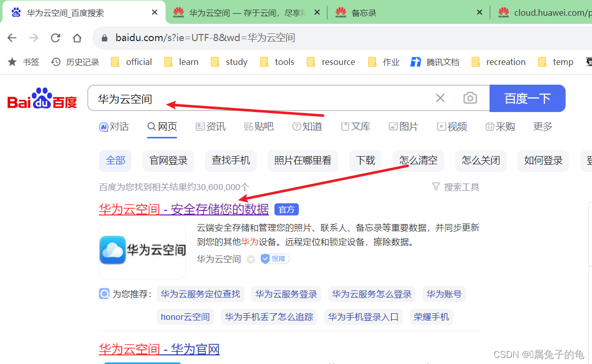Switch to the cloud.huawei.com browser tab
The image size is (592, 364).
(543, 13)
